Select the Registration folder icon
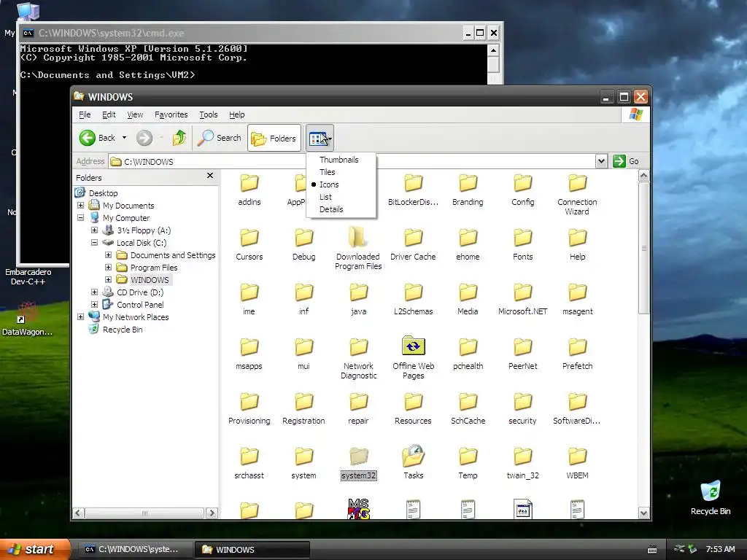This screenshot has width=747, height=560. click(303, 402)
